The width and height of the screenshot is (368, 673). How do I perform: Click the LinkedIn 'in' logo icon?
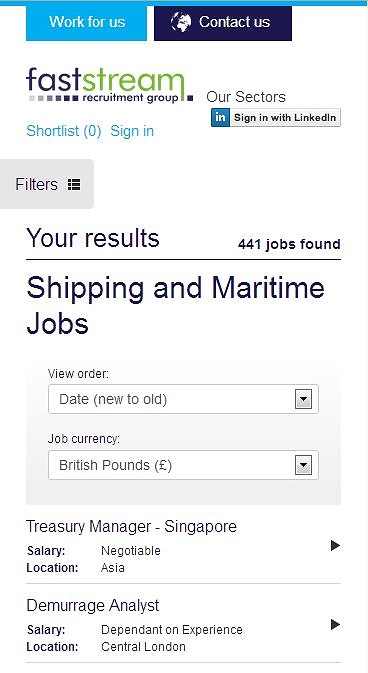[220, 118]
